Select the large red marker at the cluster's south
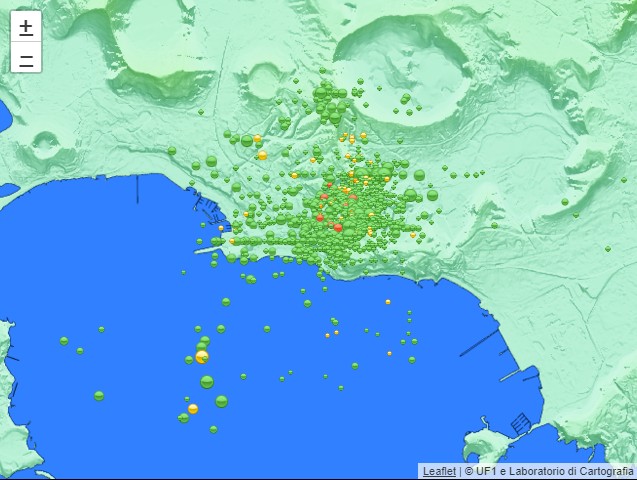 338,228
